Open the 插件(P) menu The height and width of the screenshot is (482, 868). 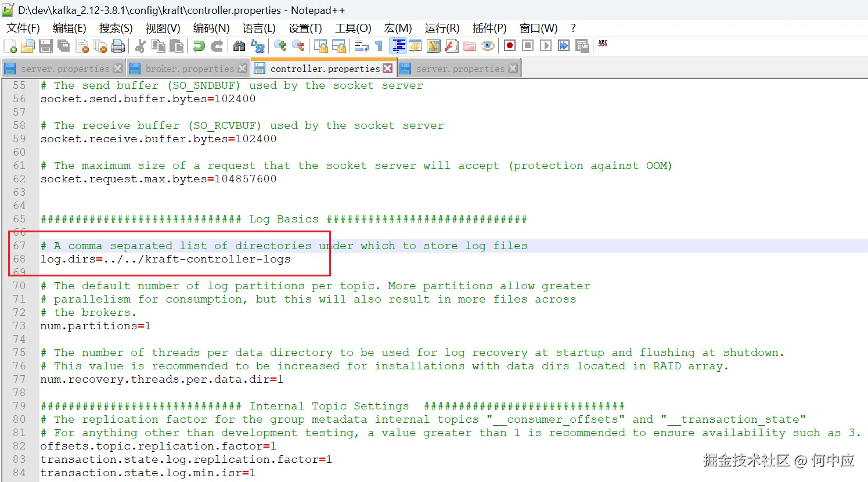(489, 28)
